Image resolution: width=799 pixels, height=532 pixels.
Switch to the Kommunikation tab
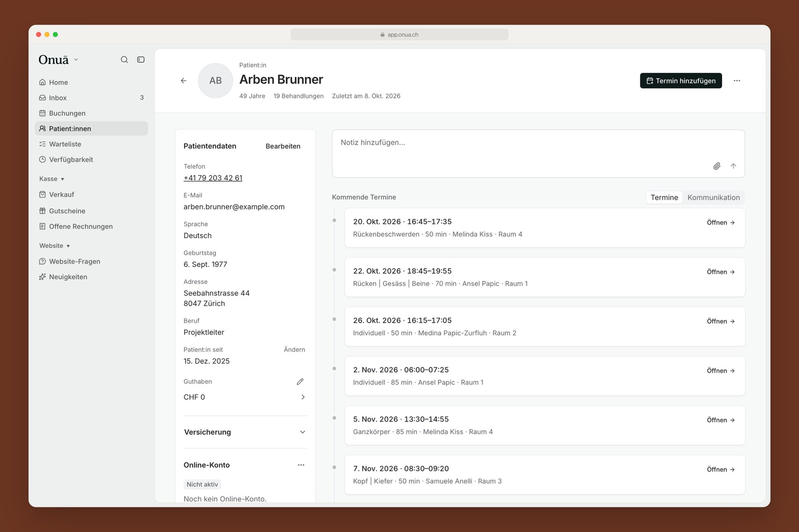[714, 198]
